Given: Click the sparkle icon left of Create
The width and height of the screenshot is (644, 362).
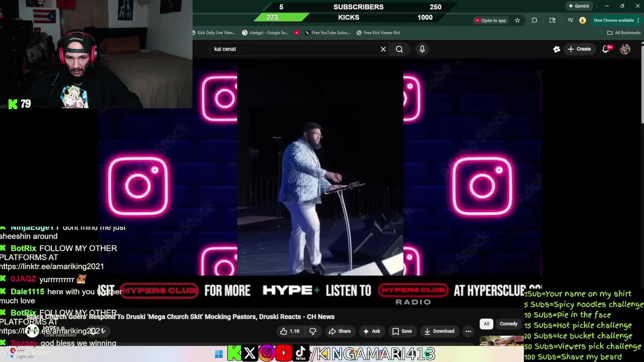Looking at the screenshot, I should 556,49.
